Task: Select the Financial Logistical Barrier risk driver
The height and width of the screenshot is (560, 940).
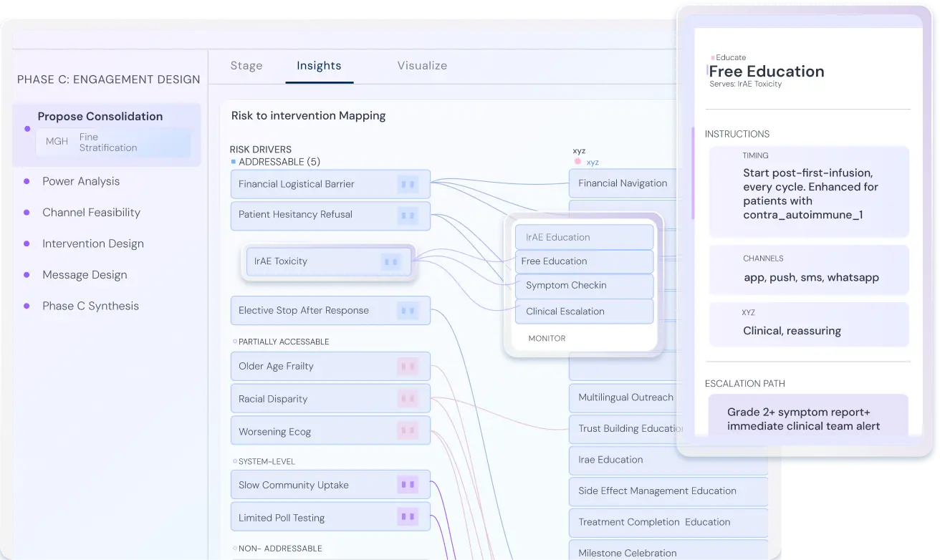Action: click(330, 184)
